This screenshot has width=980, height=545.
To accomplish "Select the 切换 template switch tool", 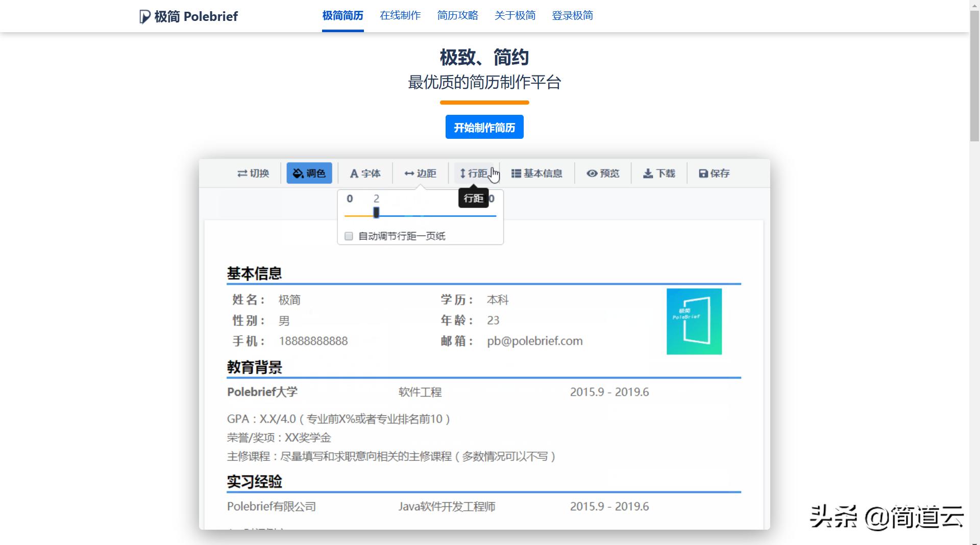I will [x=252, y=174].
